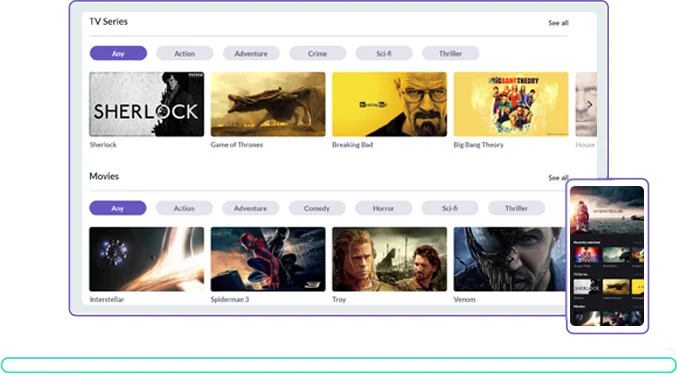This screenshot has height=382, width=677.
Task: Click the 'Game of Thrones' title text
Action: click(237, 145)
